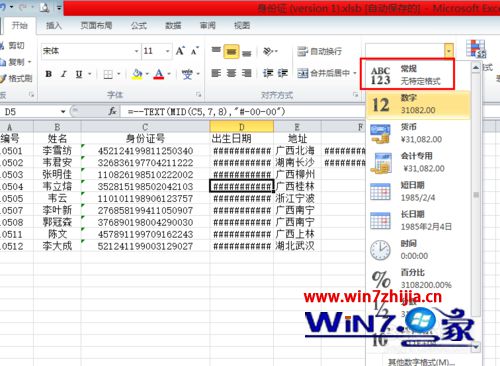Open the font name 宋体 dropdown
Screen dimensions: 500x366
point(136,51)
